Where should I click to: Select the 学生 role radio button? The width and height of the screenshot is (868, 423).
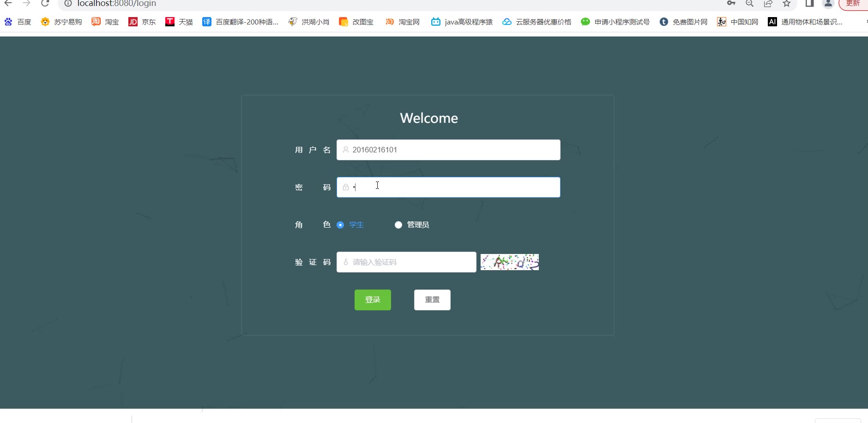340,225
